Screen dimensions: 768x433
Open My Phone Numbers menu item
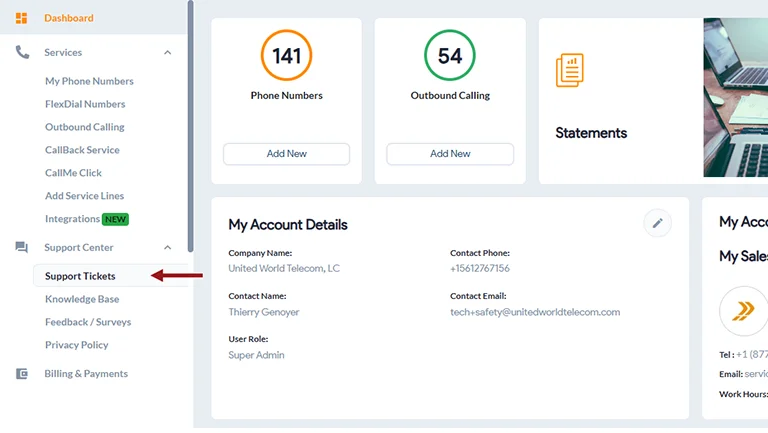click(89, 81)
